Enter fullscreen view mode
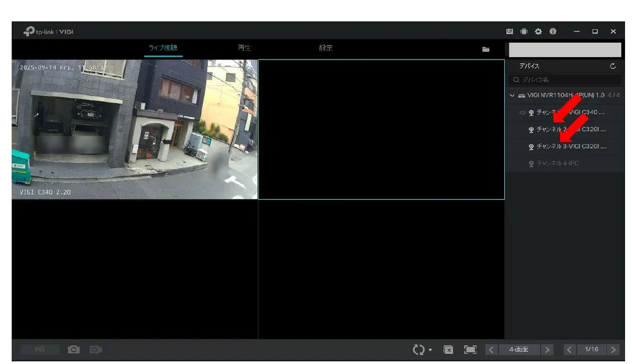632x364 pixels. coord(470,349)
